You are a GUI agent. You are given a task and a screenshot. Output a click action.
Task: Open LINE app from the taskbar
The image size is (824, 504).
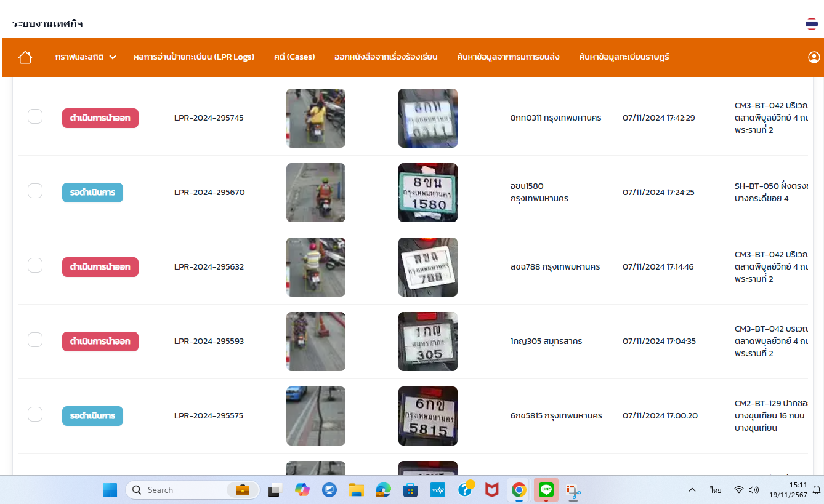(x=546, y=490)
